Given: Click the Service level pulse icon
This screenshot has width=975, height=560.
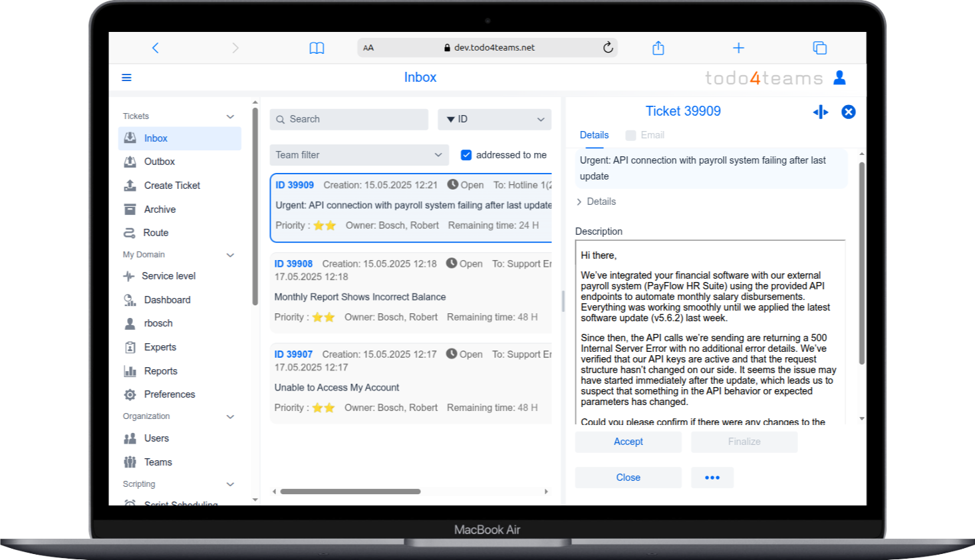Looking at the screenshot, I should tap(129, 276).
